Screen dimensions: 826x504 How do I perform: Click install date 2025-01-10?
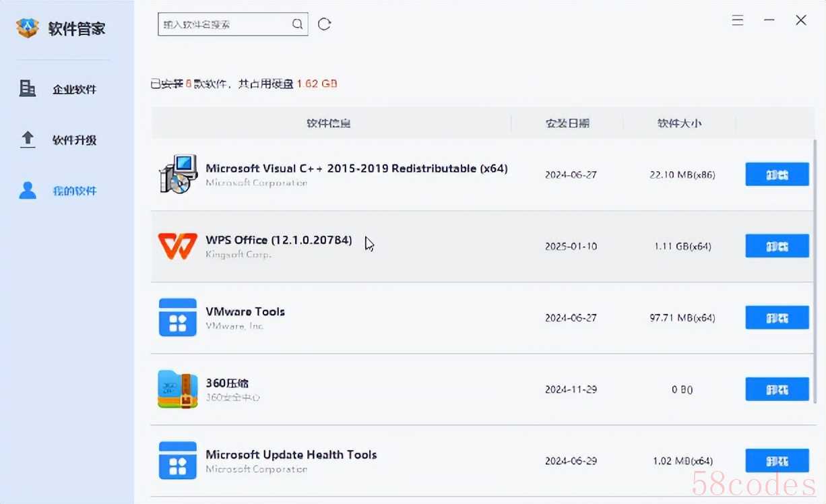tap(571, 247)
